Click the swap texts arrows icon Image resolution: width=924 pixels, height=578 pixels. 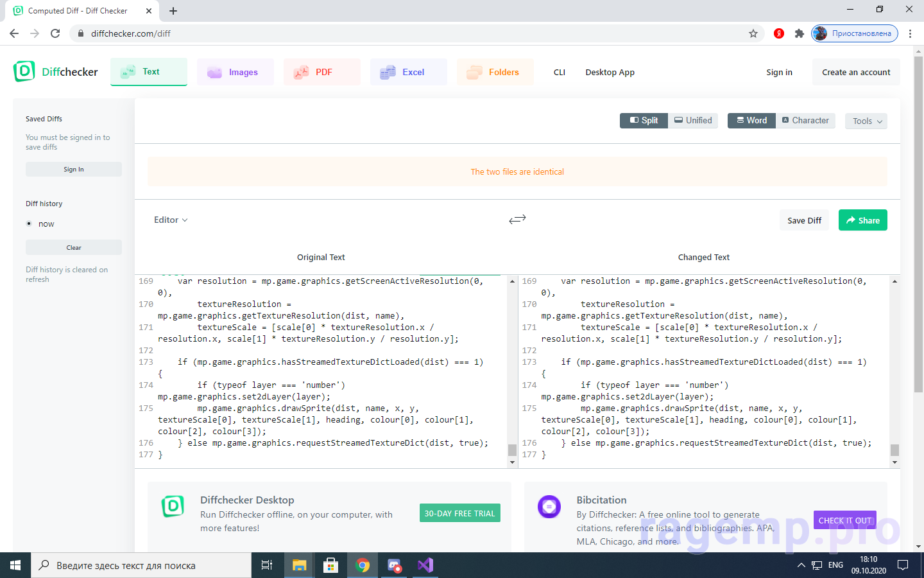coord(517,220)
